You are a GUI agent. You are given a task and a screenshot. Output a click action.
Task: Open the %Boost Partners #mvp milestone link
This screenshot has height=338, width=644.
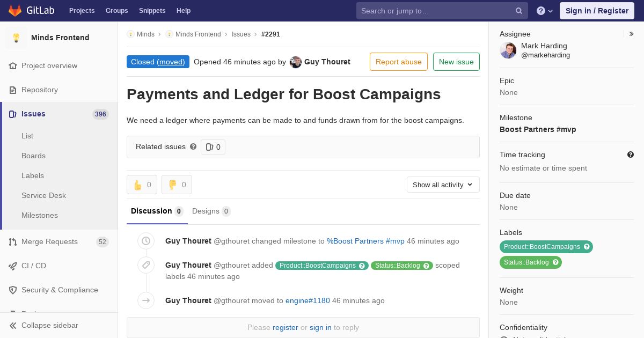point(365,241)
